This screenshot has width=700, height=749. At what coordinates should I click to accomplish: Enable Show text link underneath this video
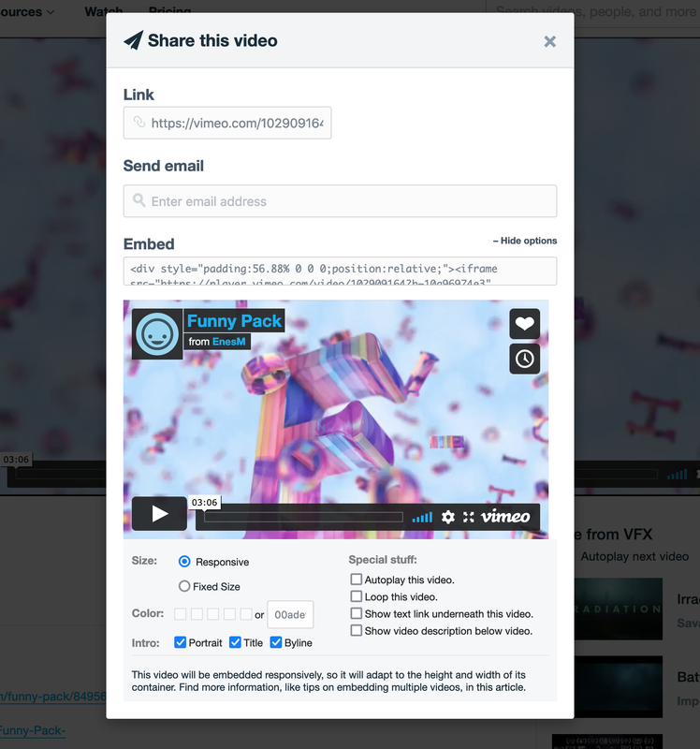click(x=357, y=613)
